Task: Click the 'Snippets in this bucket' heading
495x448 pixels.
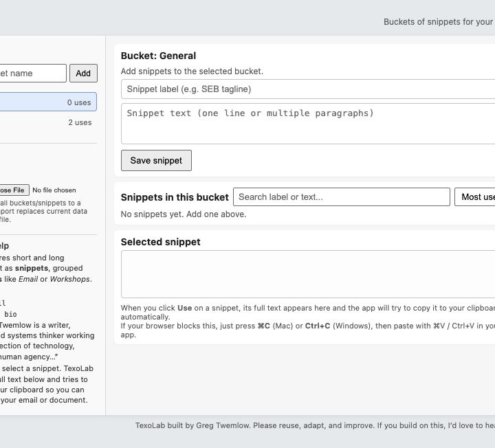Action: 175,197
